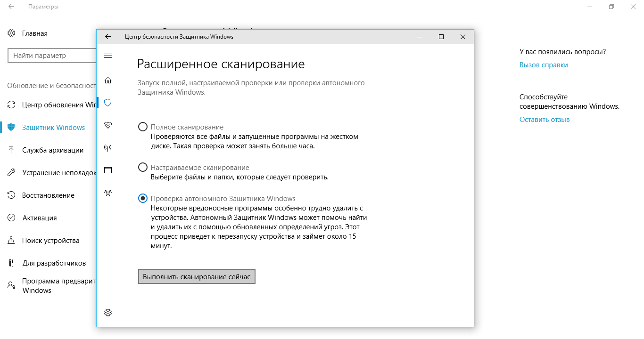Select the Полное сканирование radio button
644x339 pixels.
pos(142,127)
